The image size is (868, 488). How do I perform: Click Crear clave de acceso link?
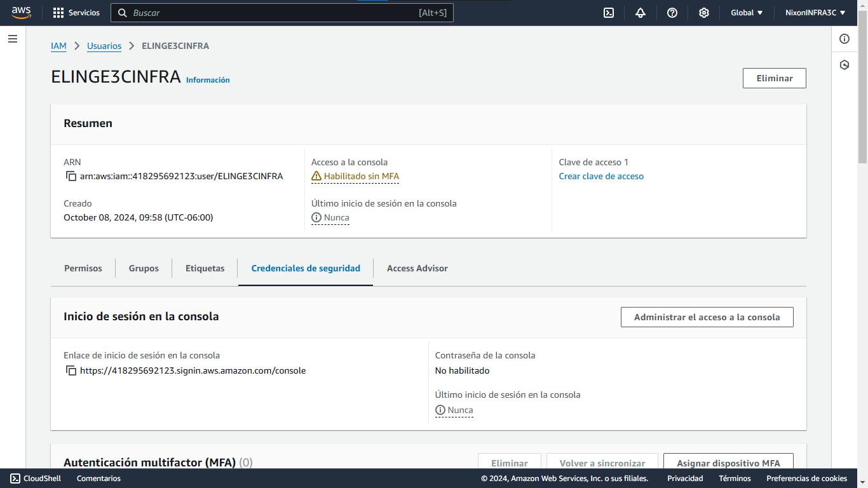pos(601,176)
